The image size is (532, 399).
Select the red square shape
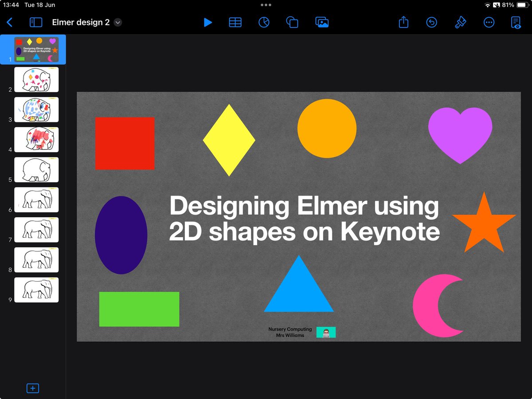pyautogui.click(x=125, y=143)
